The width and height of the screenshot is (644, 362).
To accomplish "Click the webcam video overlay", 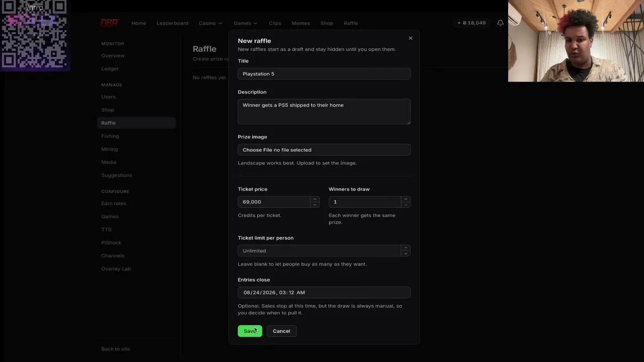I will point(576,41).
